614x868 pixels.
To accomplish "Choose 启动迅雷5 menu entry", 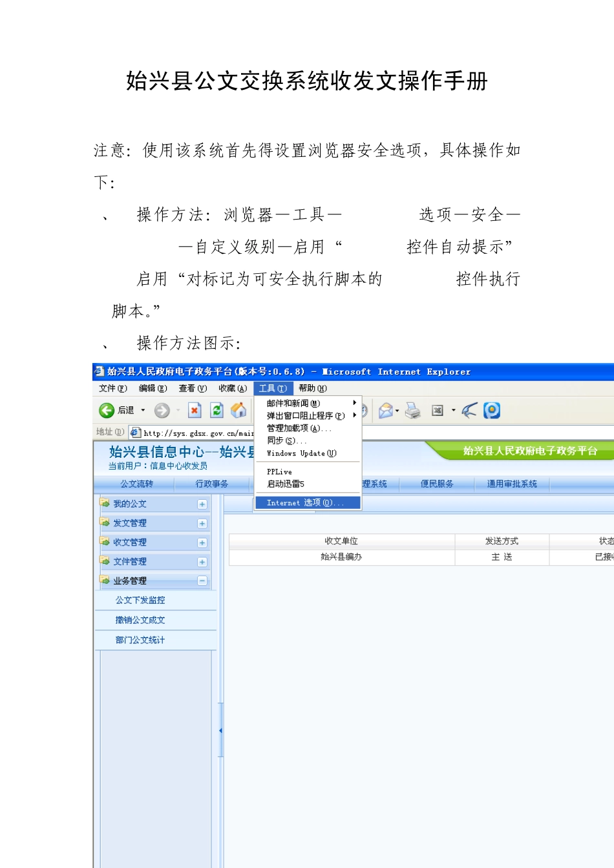I will coord(308,484).
